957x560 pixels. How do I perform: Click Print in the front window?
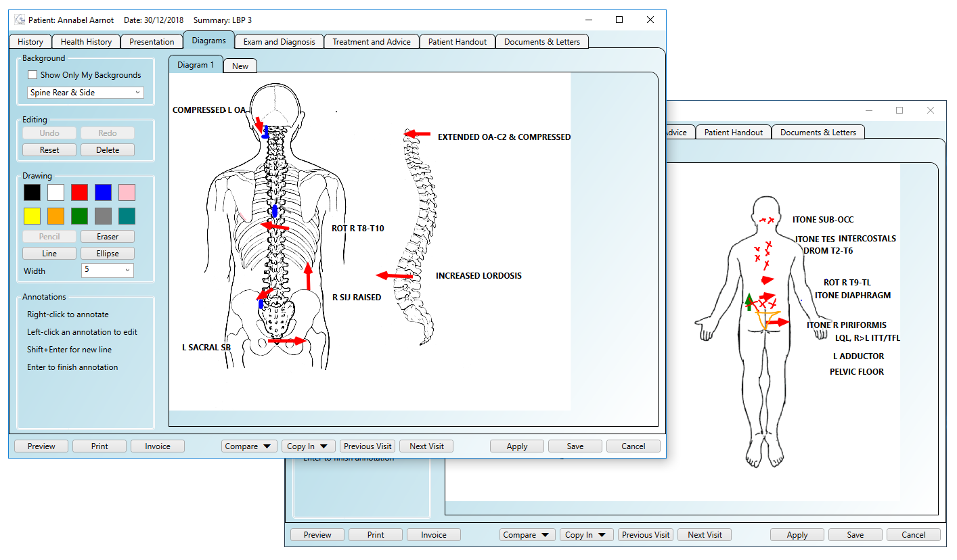pyautogui.click(x=99, y=446)
